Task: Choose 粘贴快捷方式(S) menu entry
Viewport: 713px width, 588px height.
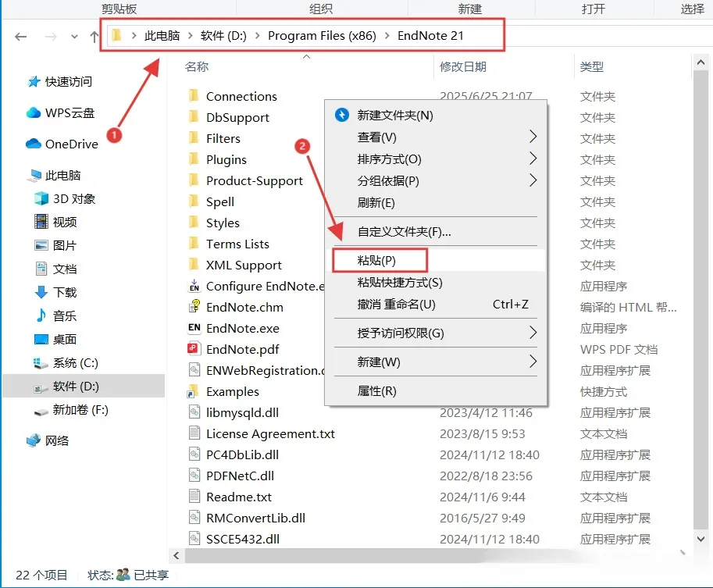Action: pyautogui.click(x=437, y=283)
